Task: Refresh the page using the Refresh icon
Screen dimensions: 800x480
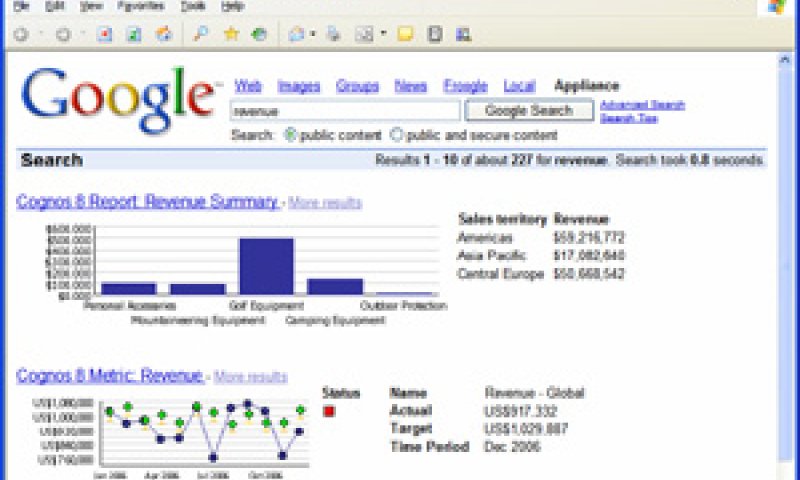Action: click(134, 34)
